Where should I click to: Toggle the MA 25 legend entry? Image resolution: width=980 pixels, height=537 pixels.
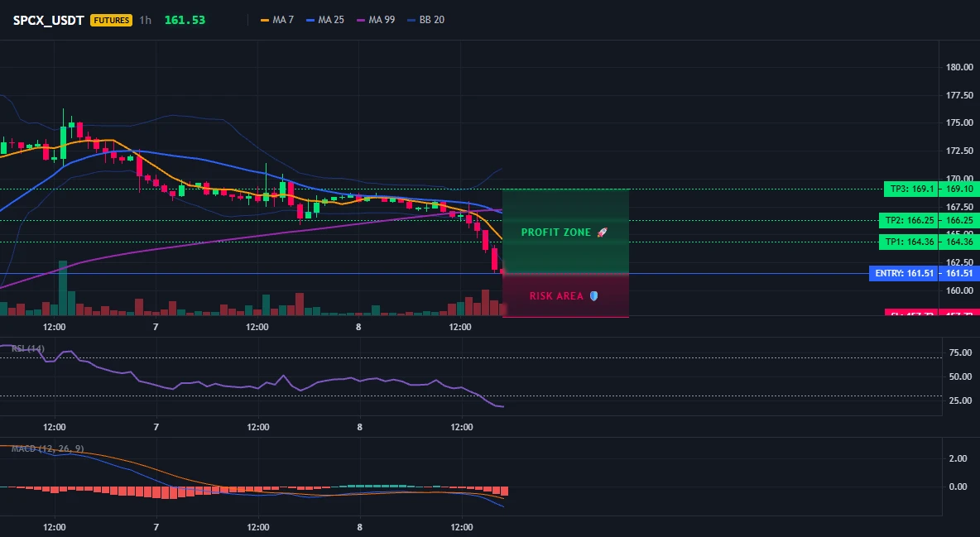[x=325, y=20]
